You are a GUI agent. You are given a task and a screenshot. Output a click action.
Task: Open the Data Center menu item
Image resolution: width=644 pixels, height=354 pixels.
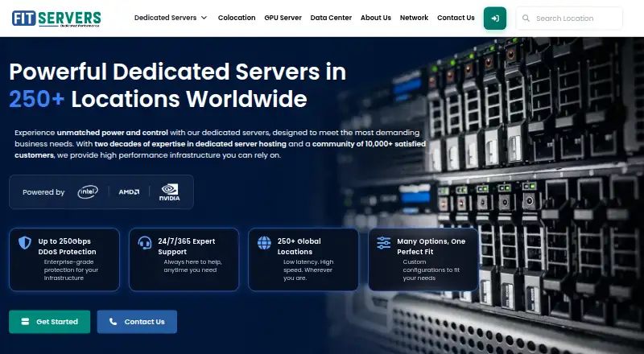click(x=331, y=18)
